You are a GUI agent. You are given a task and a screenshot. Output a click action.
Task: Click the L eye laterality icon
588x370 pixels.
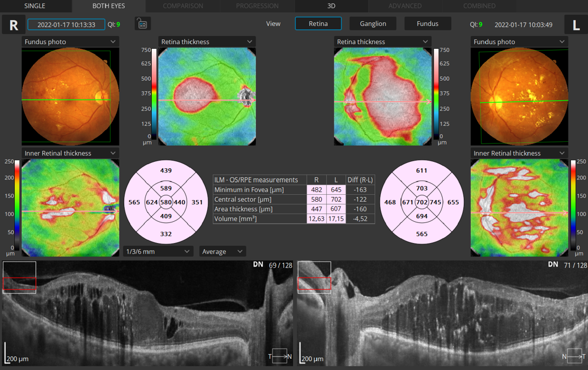(575, 25)
